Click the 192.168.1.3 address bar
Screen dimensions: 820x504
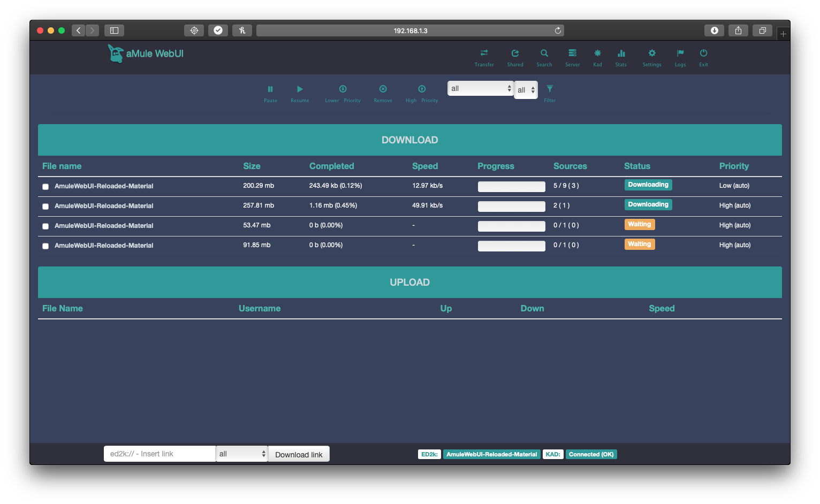[x=410, y=30]
